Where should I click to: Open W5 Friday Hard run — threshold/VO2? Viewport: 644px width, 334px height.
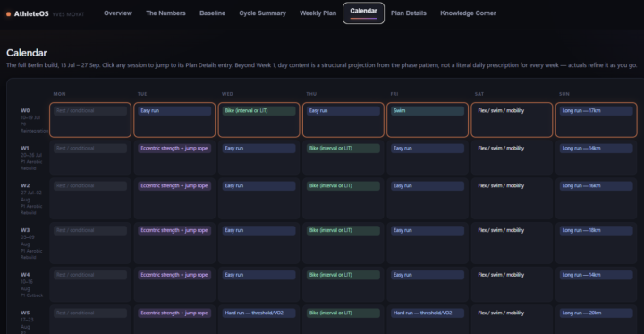[428, 313]
